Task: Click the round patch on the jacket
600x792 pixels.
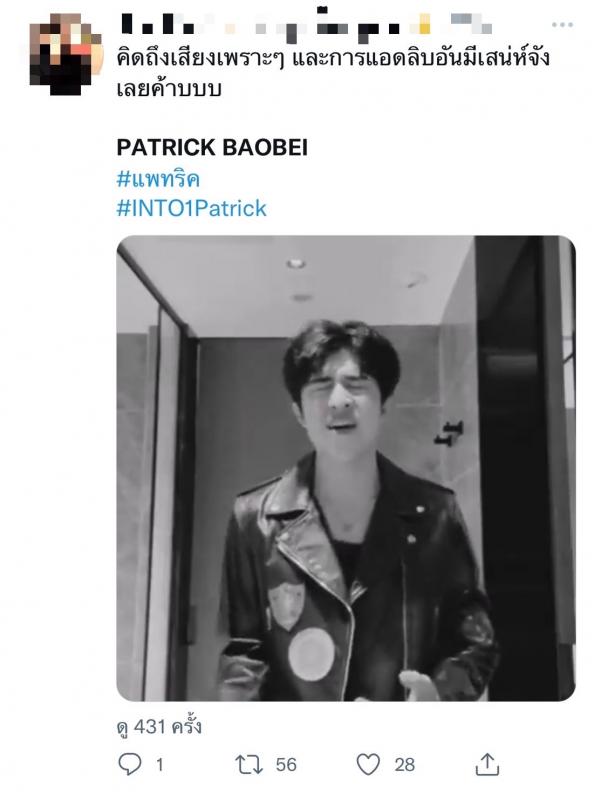Action: tap(311, 654)
